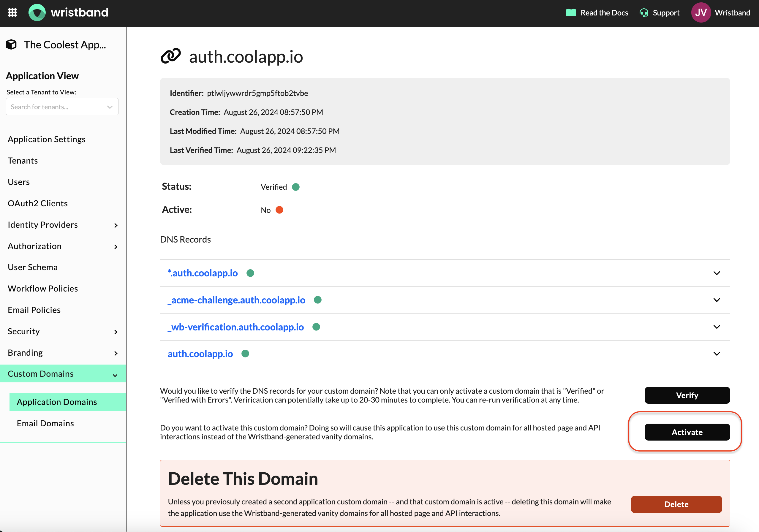Viewport: 759px width, 532px height.
Task: Expand Branding submenu arrow
Action: [x=116, y=354]
